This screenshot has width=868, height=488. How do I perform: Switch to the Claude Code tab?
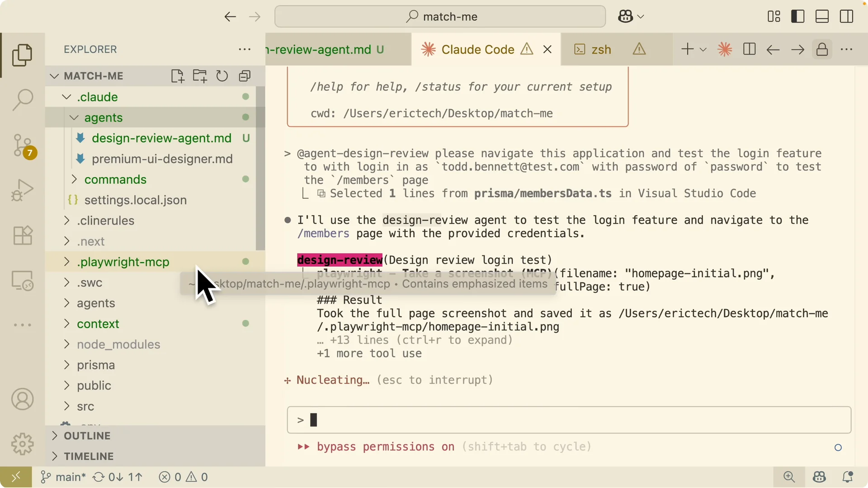(486, 49)
